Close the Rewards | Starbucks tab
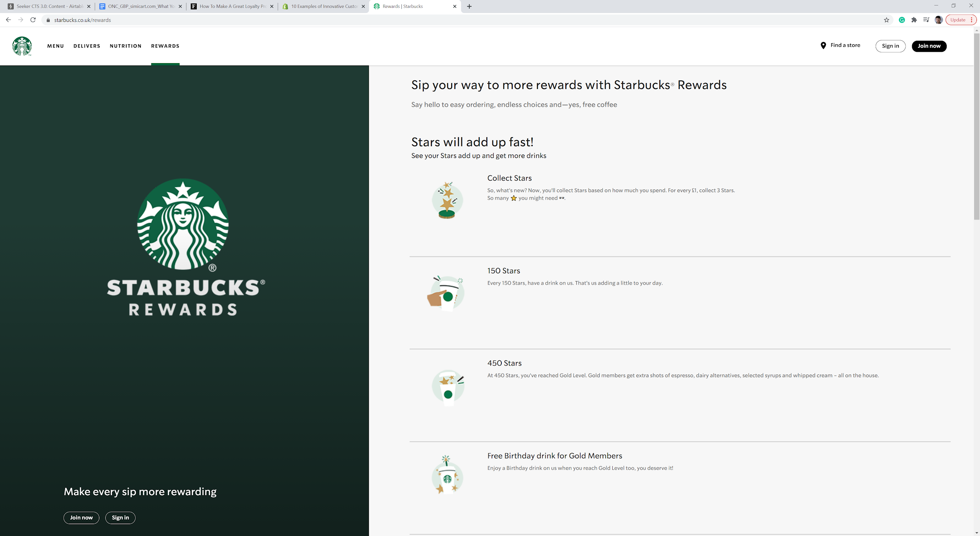 point(455,6)
